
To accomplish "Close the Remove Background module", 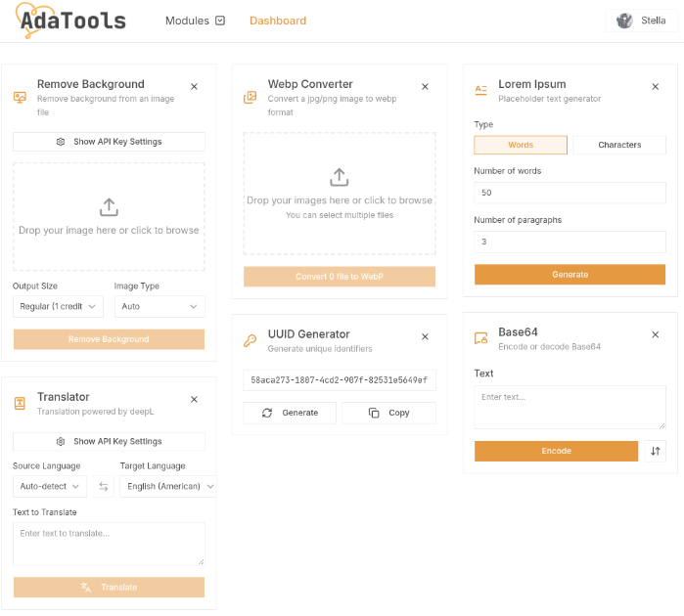I will point(194,87).
